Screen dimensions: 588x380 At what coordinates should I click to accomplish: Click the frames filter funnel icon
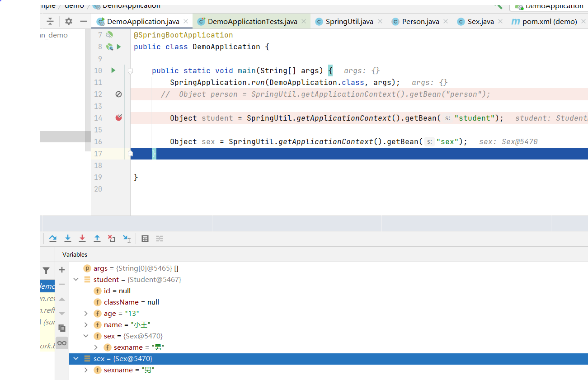[x=46, y=271]
